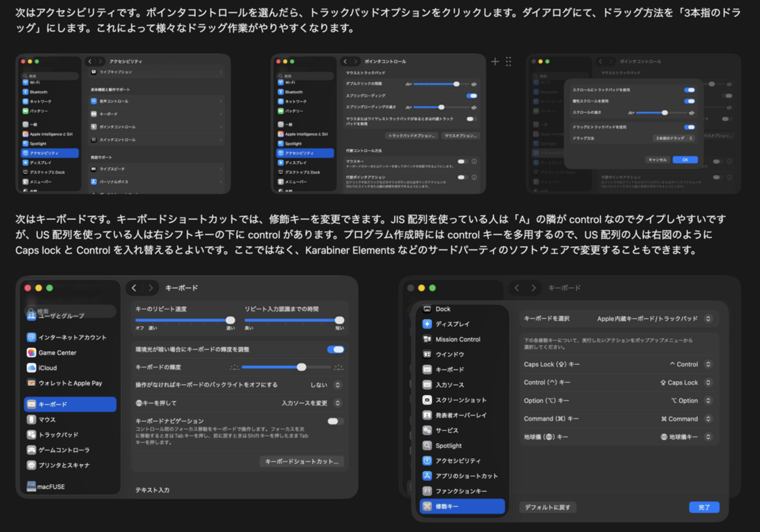Toggle 慣性スクロールを使用 in the trackpad dialog

coord(690,101)
